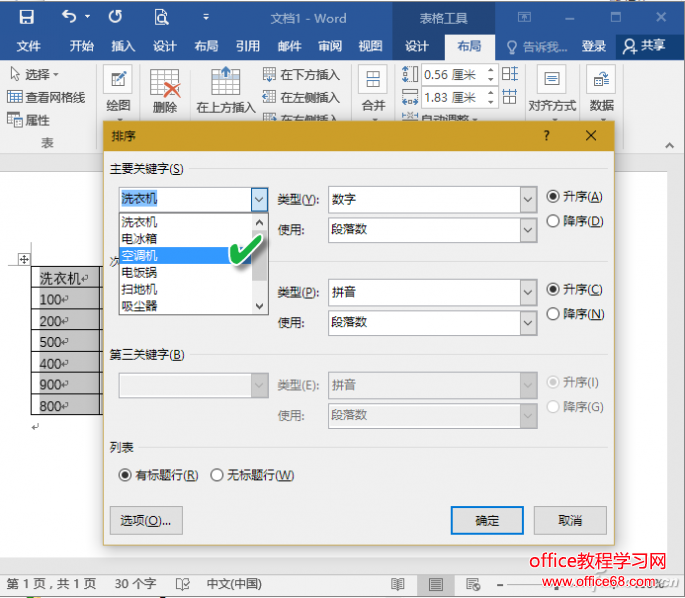Screen dimensions: 685x598
Task: Choose ascending for the secondary key
Action: [553, 289]
